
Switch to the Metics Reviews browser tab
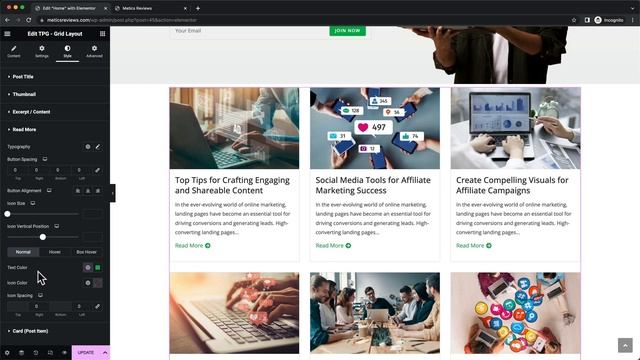pyautogui.click(x=150, y=8)
